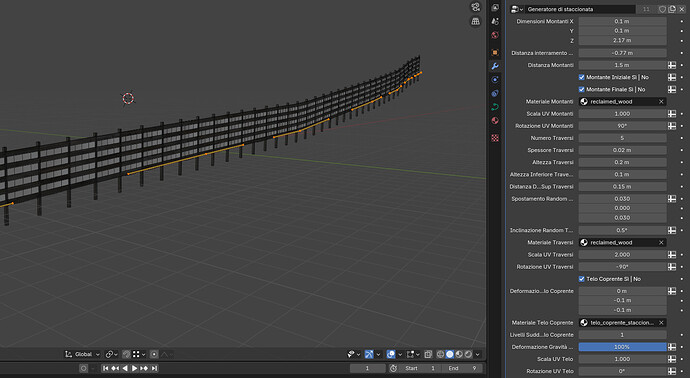Screen dimensions: 690x378
Task: Toggle attribute input for Distanza Montanti
Action: 672,65
